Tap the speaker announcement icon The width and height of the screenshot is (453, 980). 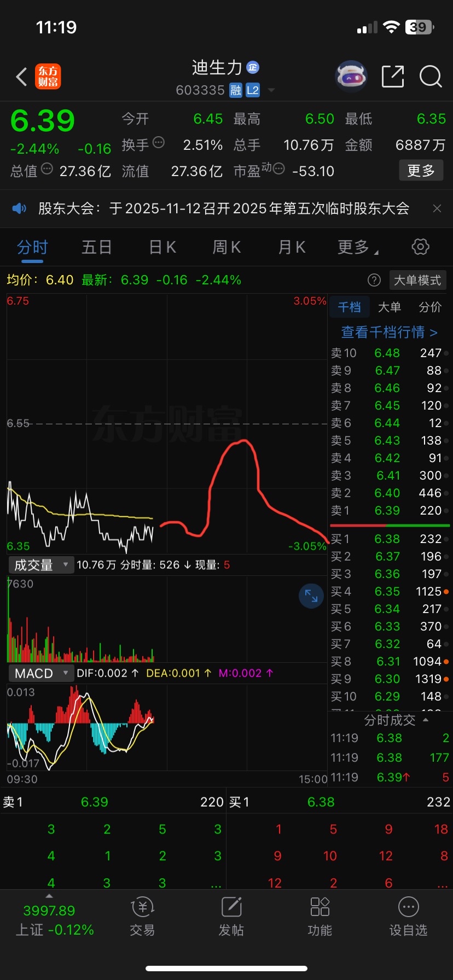(19, 208)
